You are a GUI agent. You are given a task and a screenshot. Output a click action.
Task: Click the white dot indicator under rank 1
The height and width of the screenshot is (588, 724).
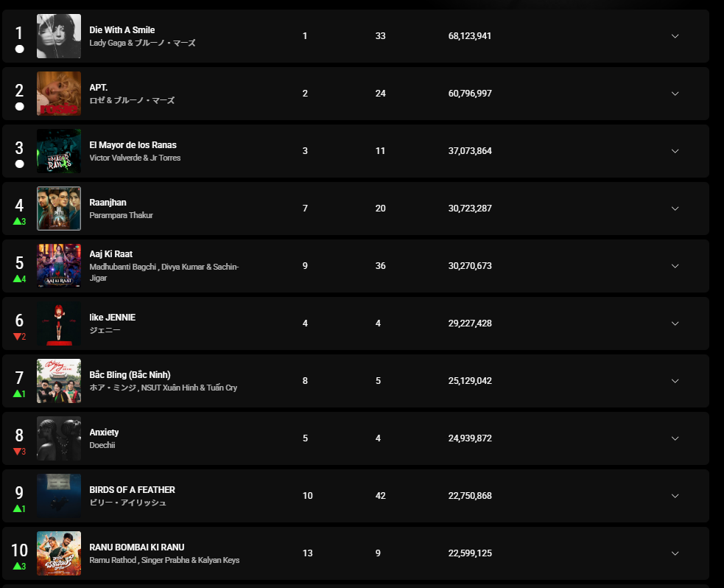tap(19, 49)
